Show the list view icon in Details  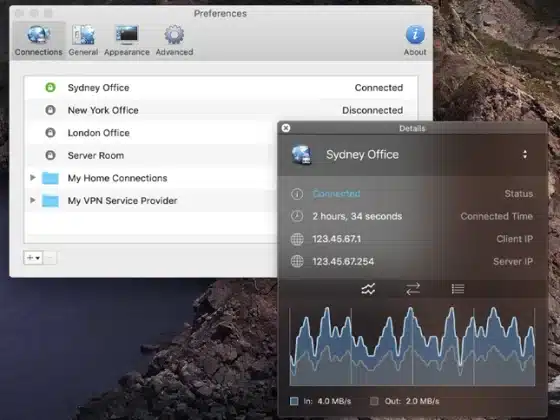(x=458, y=289)
